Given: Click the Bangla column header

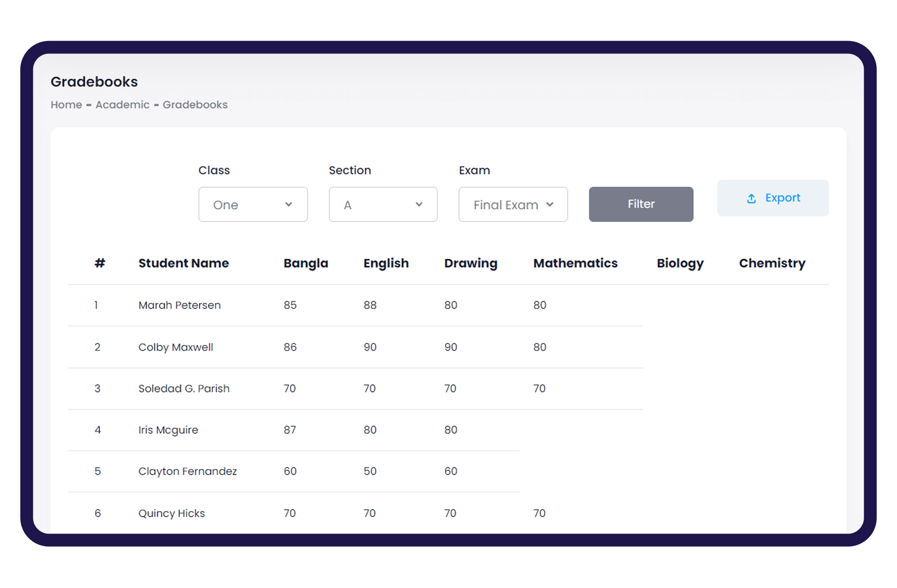Looking at the screenshot, I should tap(305, 263).
